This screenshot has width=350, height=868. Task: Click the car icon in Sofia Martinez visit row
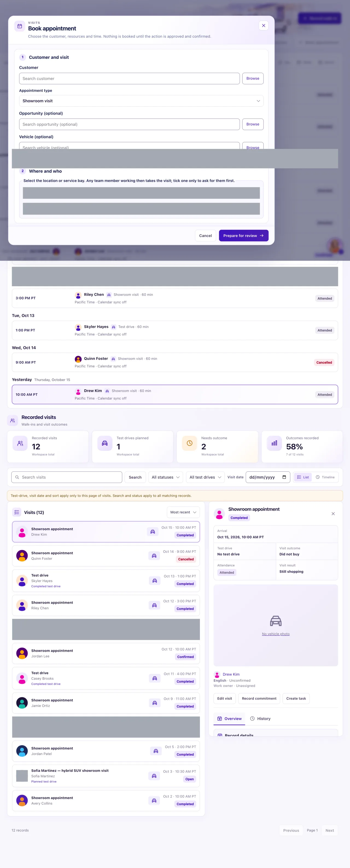pyautogui.click(x=154, y=776)
